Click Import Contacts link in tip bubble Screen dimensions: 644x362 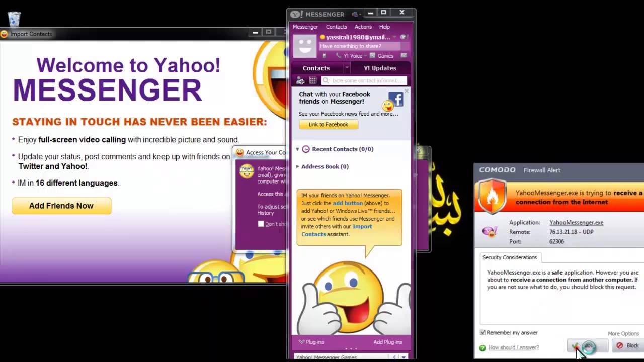(337, 230)
